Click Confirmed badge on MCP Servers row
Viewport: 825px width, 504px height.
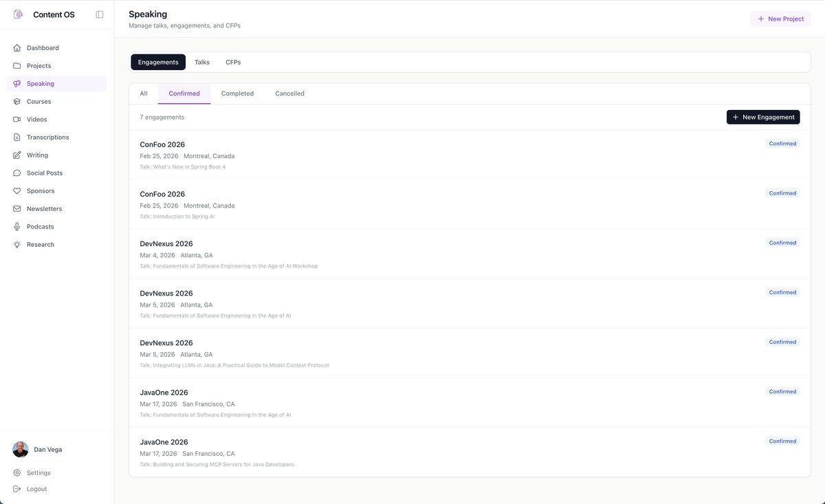(x=782, y=441)
